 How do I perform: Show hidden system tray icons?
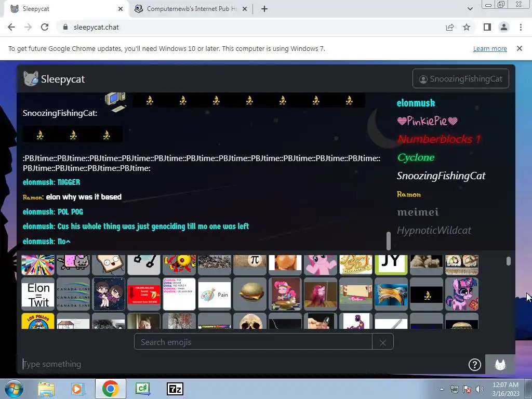(442, 389)
